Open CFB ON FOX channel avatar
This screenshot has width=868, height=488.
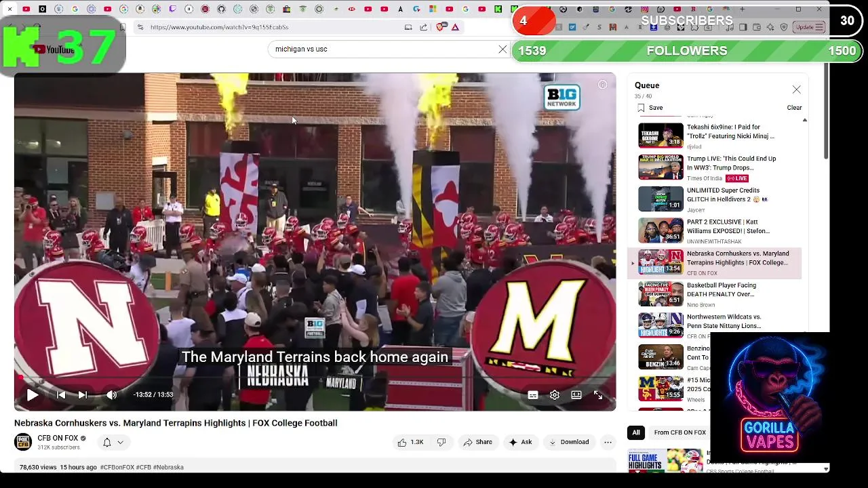23,442
